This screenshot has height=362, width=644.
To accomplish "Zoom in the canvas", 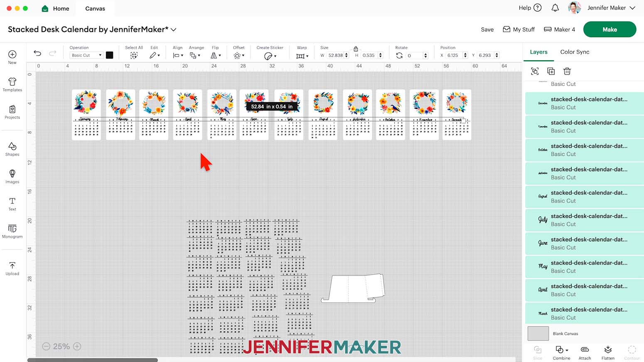I will click(x=77, y=346).
